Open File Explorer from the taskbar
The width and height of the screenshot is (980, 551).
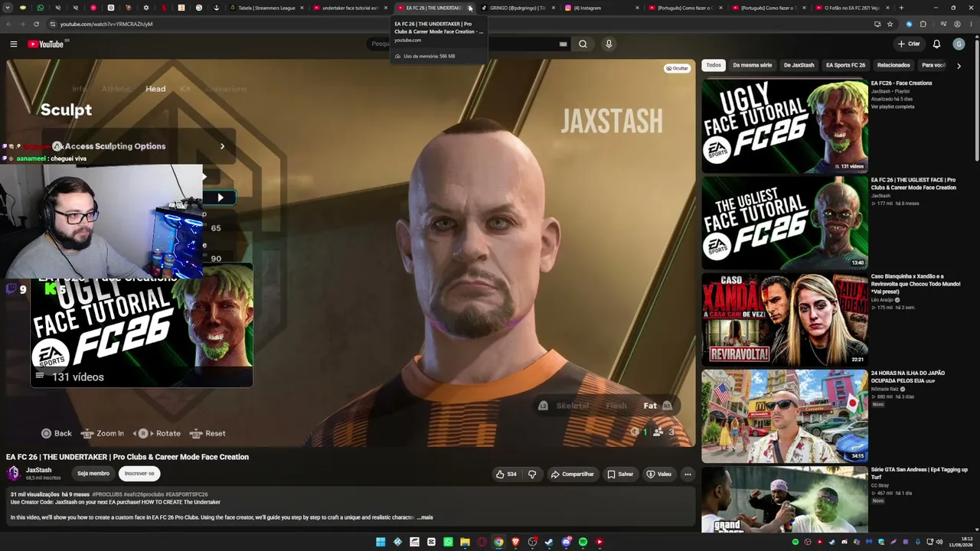(465, 542)
